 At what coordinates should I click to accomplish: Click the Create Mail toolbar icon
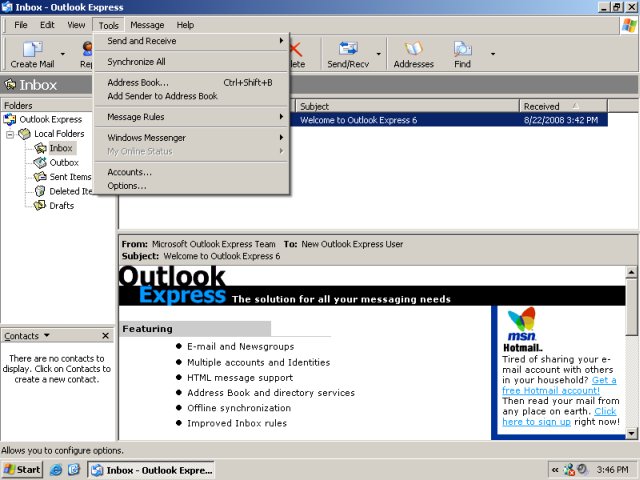coord(33,49)
